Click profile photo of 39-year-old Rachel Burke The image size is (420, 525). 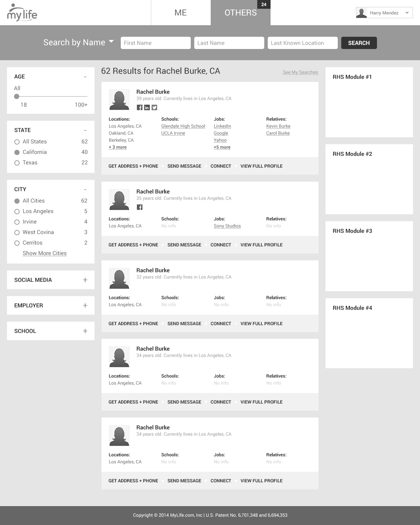tap(119, 100)
